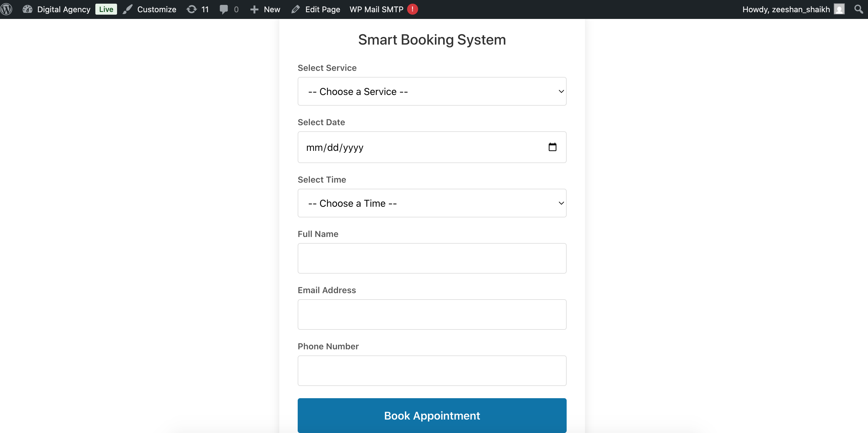Click the Phone Number label
Image resolution: width=868 pixels, height=433 pixels.
pyautogui.click(x=328, y=347)
